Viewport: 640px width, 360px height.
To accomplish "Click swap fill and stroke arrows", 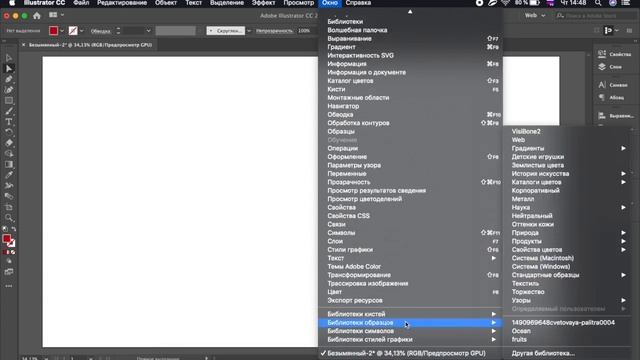I will coord(13,229).
